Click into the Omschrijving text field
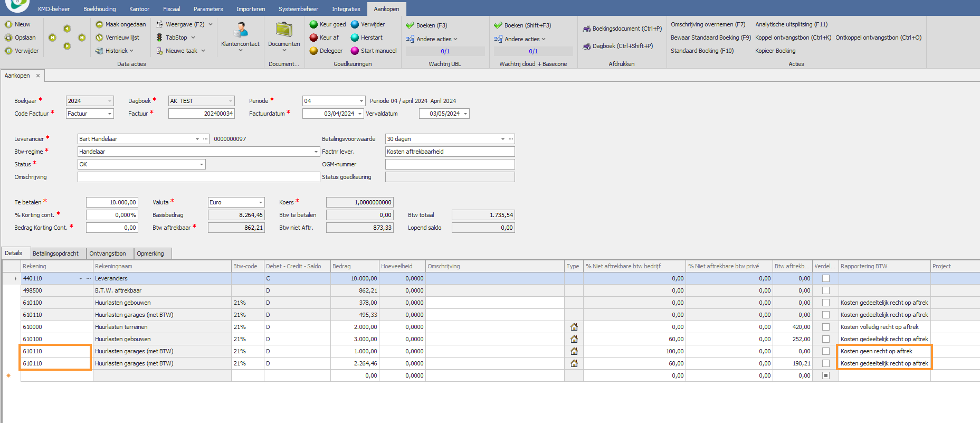This screenshot has height=423, width=980. click(x=198, y=177)
